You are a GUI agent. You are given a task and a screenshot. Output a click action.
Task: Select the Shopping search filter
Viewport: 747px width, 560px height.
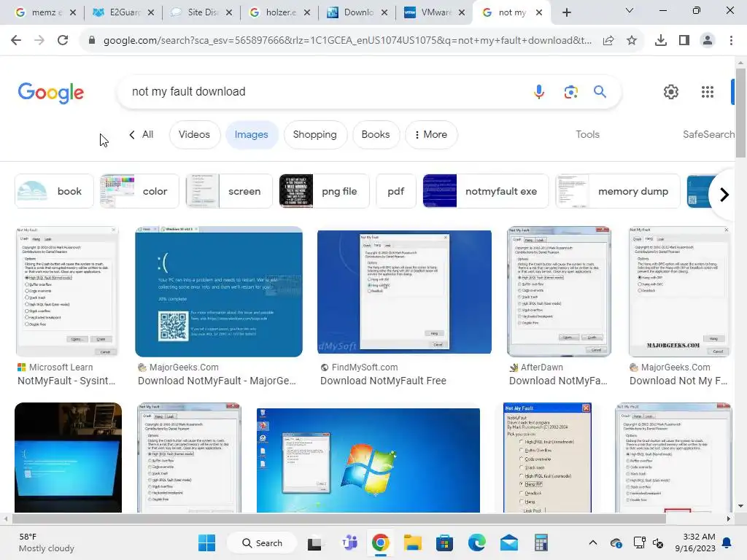click(315, 135)
